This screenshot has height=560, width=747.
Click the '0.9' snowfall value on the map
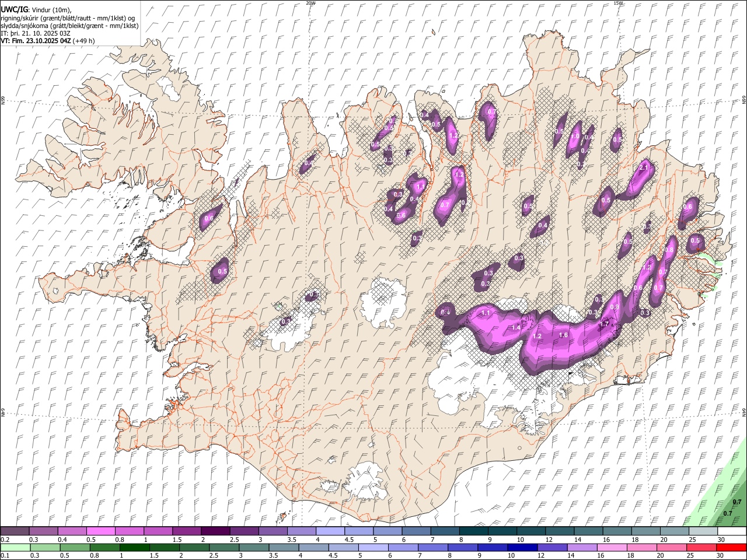[x=614, y=307]
